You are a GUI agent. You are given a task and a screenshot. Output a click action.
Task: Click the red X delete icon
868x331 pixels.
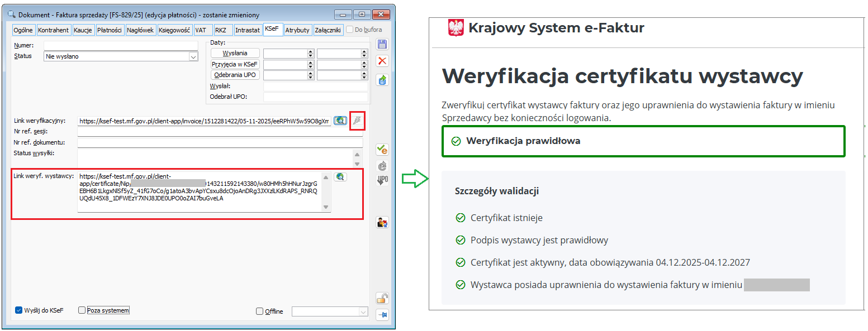point(382,60)
